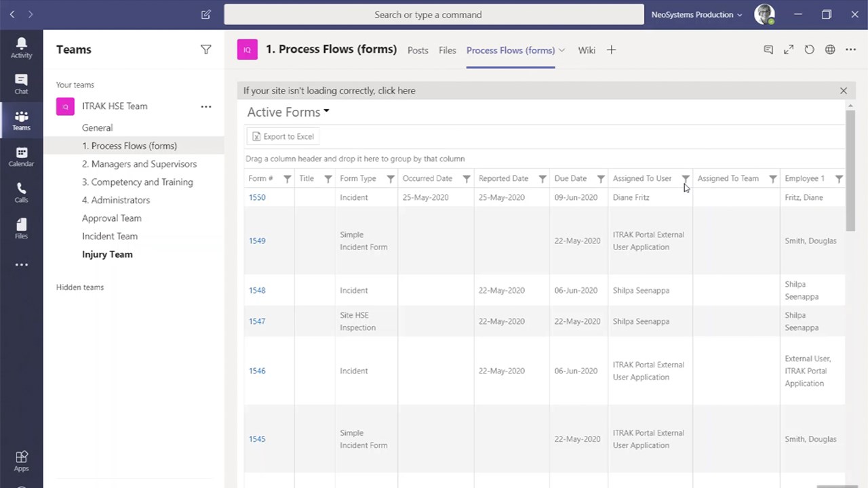Viewport: 868px width, 488px height.
Task: Filter the Due Date column
Action: click(x=600, y=179)
